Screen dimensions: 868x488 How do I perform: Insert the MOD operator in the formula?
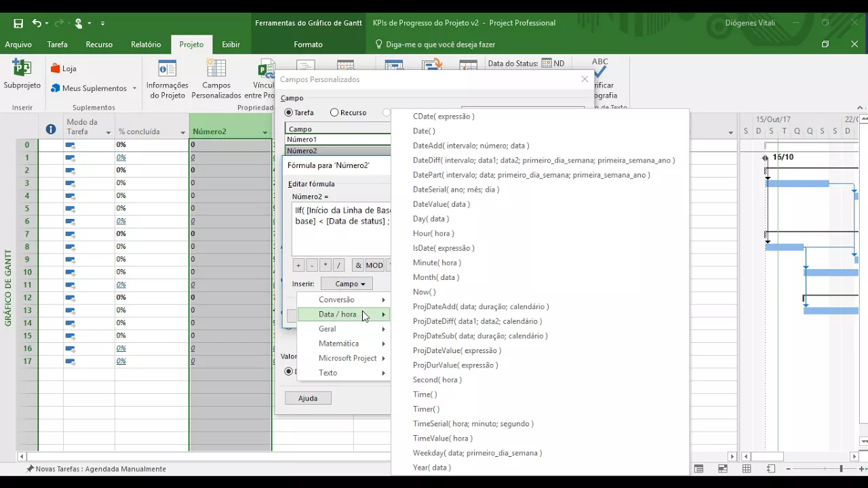[x=374, y=265]
